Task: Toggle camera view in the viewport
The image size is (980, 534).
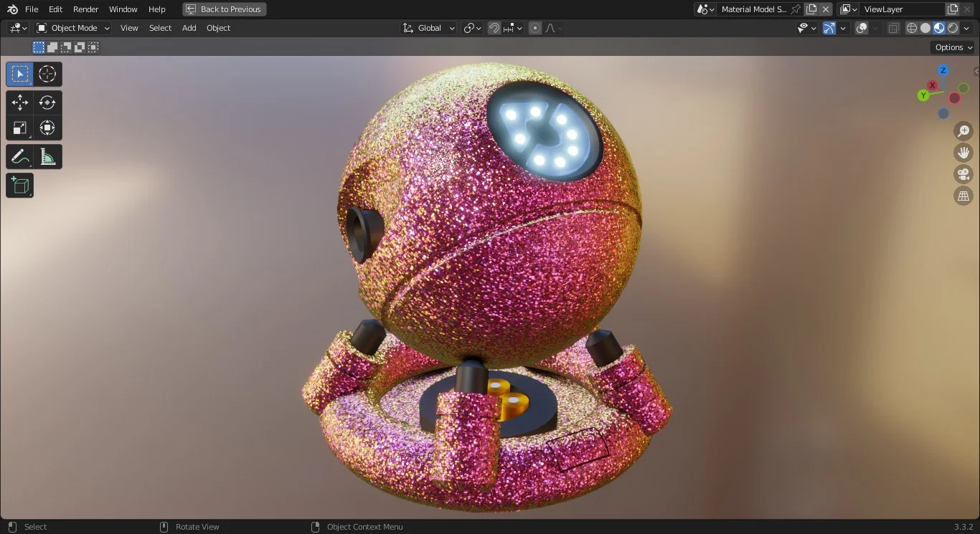Action: click(x=963, y=174)
